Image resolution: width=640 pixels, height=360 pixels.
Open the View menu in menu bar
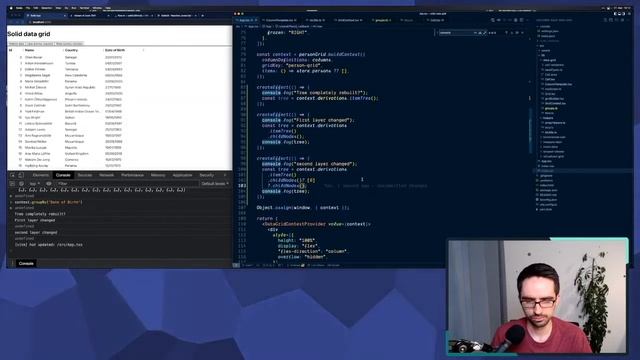click(58, 8)
